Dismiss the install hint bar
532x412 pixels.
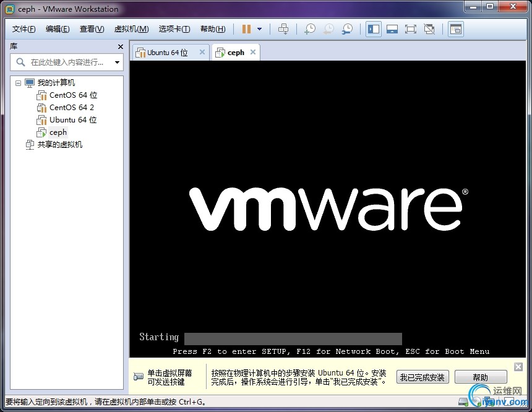point(518,367)
